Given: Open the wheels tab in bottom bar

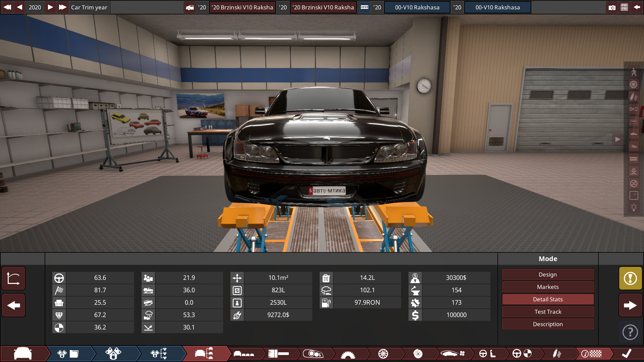Looking at the screenshot, I should click(x=383, y=354).
